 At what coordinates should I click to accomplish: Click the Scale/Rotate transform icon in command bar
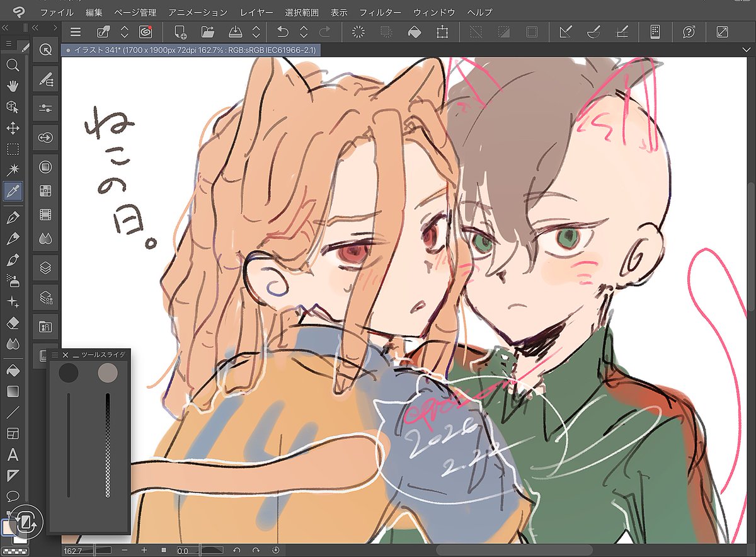pos(442,32)
